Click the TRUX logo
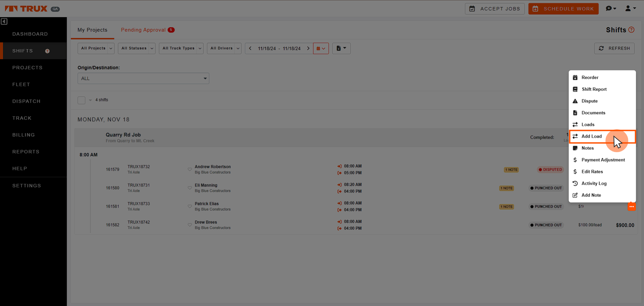This screenshot has height=306, width=644. [x=26, y=9]
